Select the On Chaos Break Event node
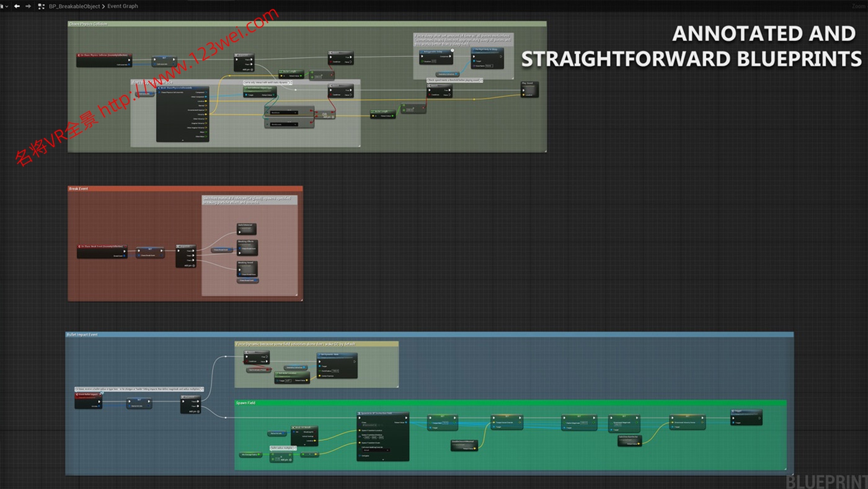868x489 pixels. tap(101, 246)
